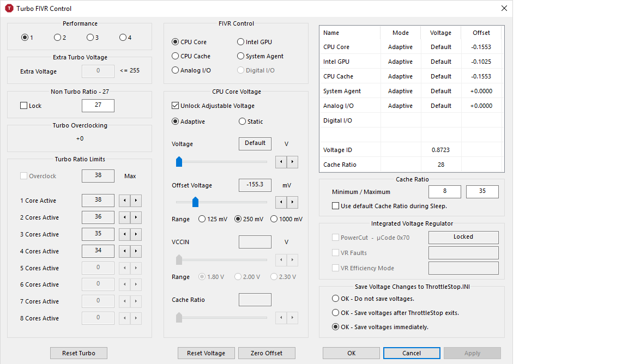Image resolution: width=628 pixels, height=364 pixels.
Task: Click the Cancel button
Action: pos(412,353)
